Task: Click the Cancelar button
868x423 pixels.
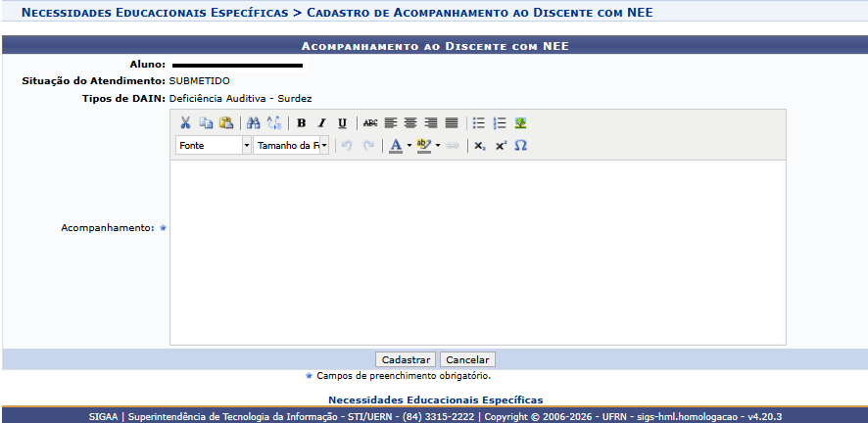Action: (467, 360)
